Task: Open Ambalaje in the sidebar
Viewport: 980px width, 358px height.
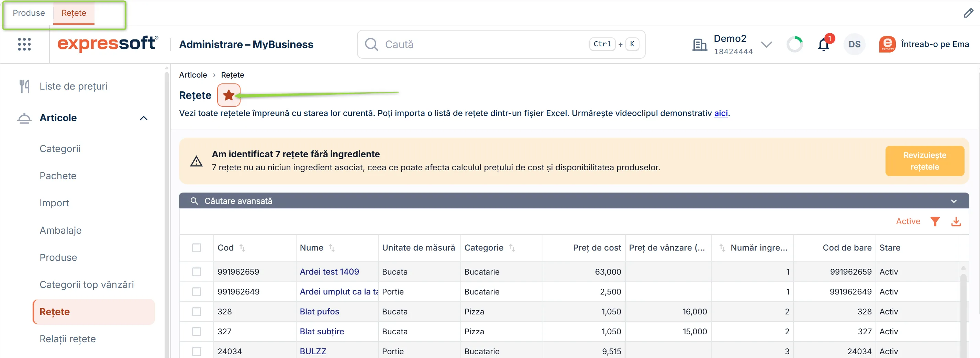Action: 60,230
